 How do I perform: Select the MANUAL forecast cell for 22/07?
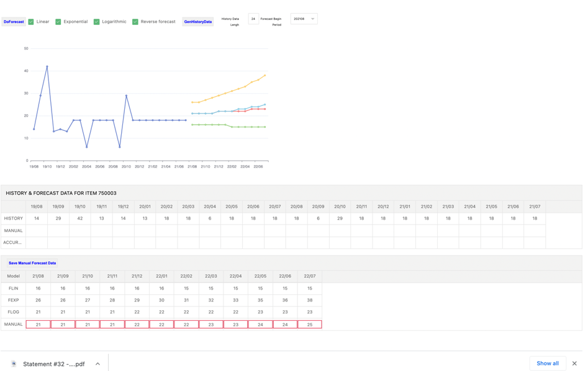click(x=309, y=324)
